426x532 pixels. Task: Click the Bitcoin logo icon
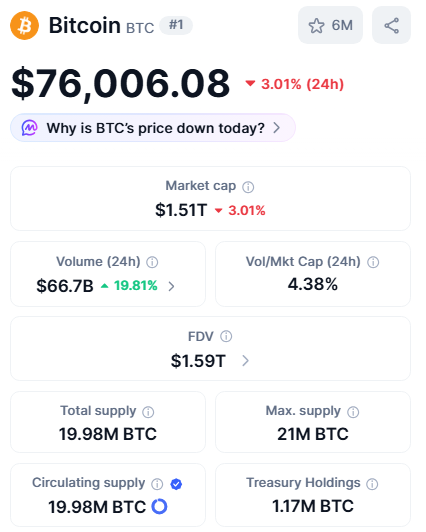click(x=24, y=25)
